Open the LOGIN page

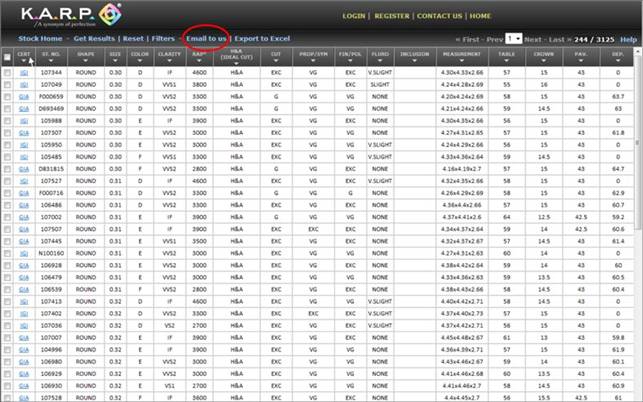coord(353,17)
